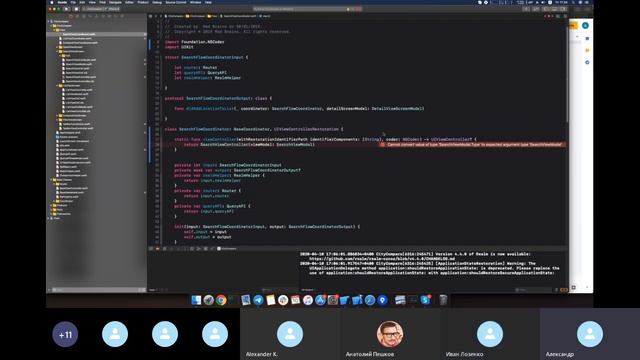
Task: Toggle the inspectors panel visibility
Action: [563, 9]
